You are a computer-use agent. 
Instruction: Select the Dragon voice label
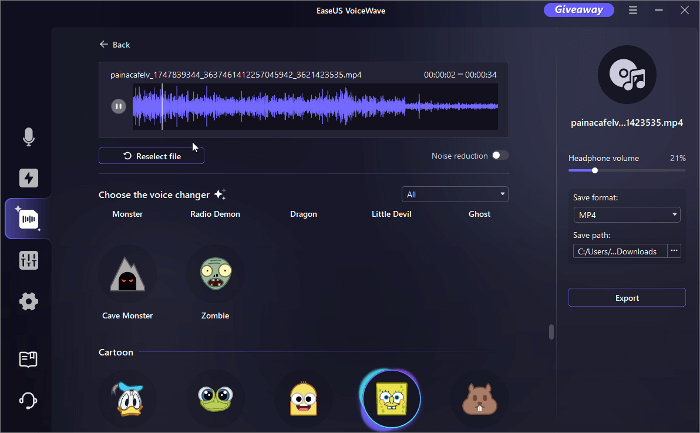point(304,214)
